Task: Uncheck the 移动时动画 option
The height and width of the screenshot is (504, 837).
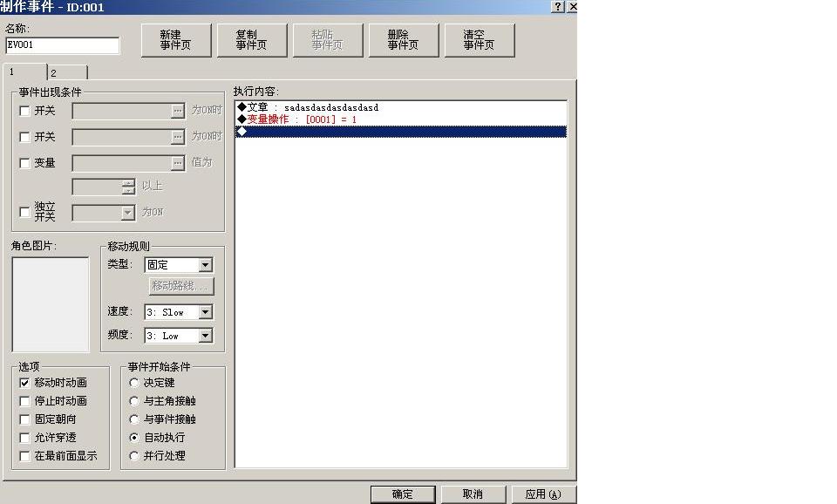Action: (x=24, y=383)
